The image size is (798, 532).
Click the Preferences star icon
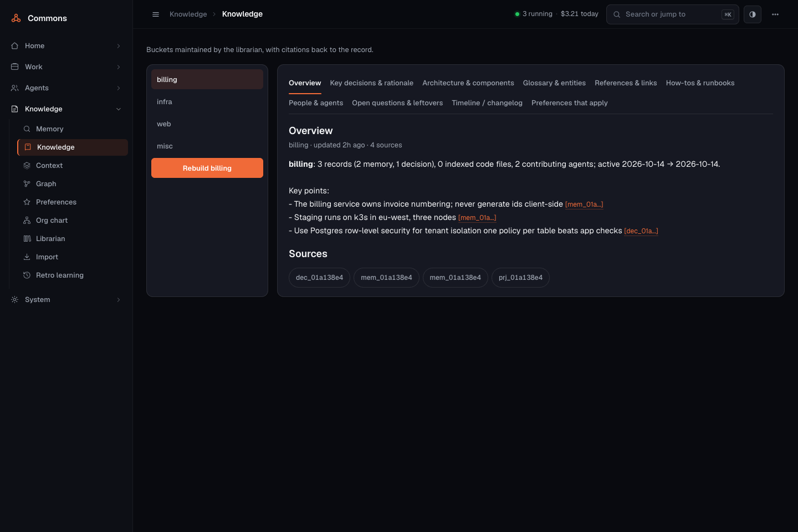pos(27,202)
